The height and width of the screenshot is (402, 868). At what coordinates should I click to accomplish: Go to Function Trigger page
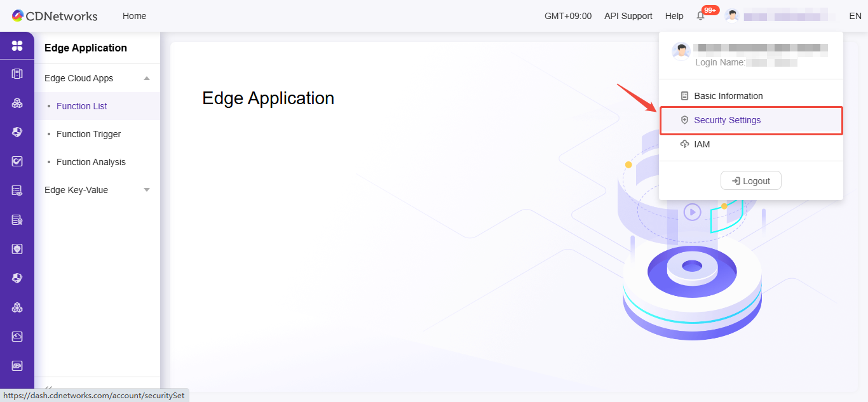(x=88, y=134)
